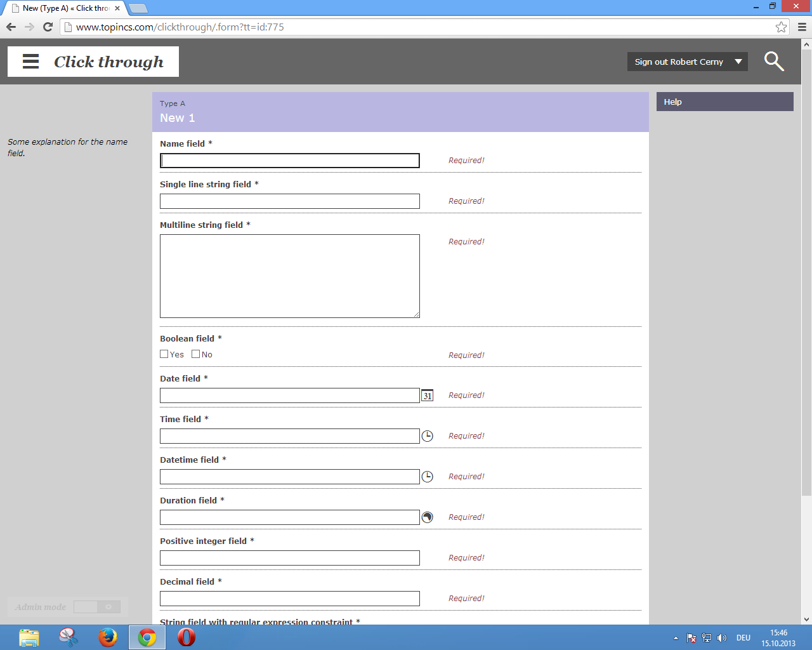Open the Duration field picker icon
Screen dimensions: 812x650
pos(428,517)
